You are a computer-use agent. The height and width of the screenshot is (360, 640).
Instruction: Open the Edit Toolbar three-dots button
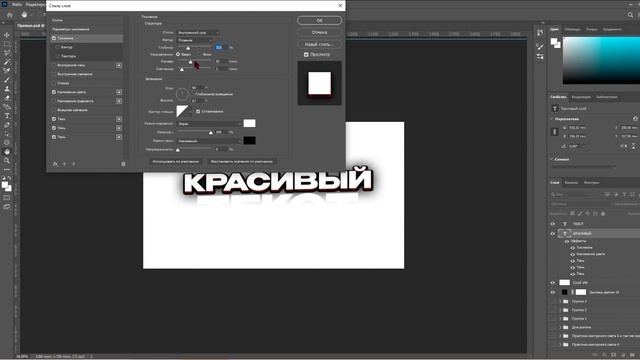7,169
